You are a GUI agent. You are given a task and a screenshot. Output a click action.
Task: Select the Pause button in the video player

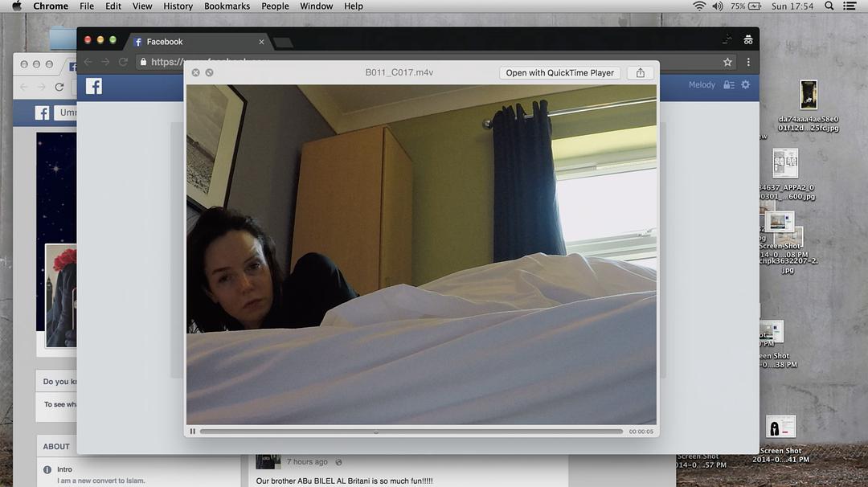click(192, 431)
